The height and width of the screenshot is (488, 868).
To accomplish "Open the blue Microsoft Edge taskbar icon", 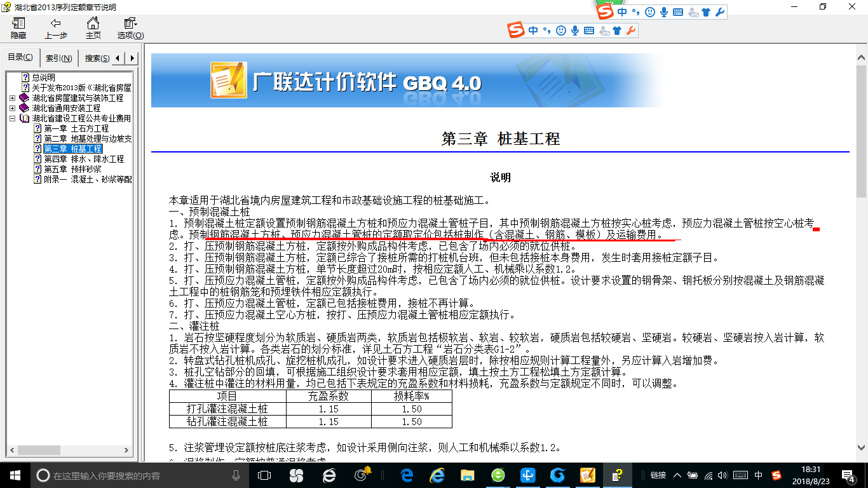I will [407, 475].
